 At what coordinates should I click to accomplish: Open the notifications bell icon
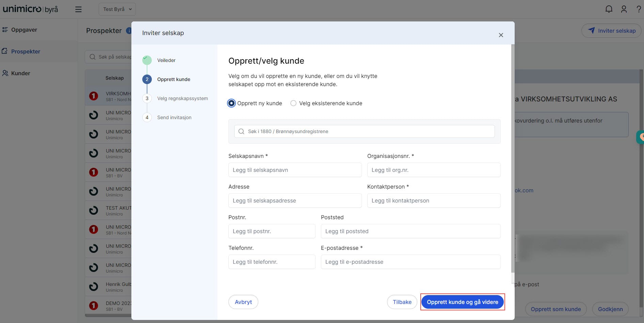tap(609, 9)
